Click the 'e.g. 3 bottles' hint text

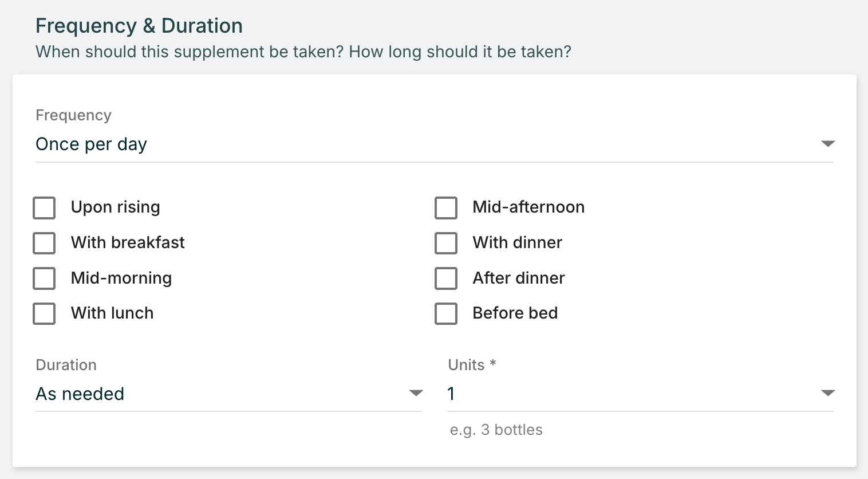coord(496,430)
